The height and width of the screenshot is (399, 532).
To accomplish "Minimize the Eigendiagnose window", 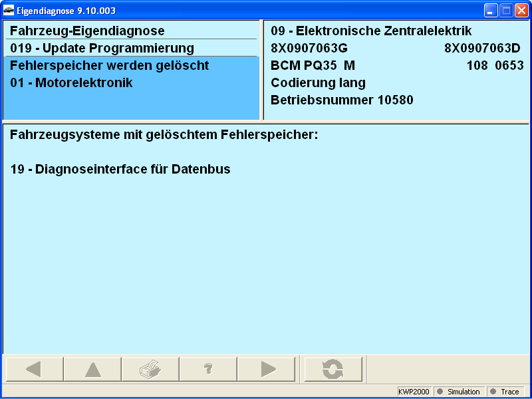I will (491, 11).
